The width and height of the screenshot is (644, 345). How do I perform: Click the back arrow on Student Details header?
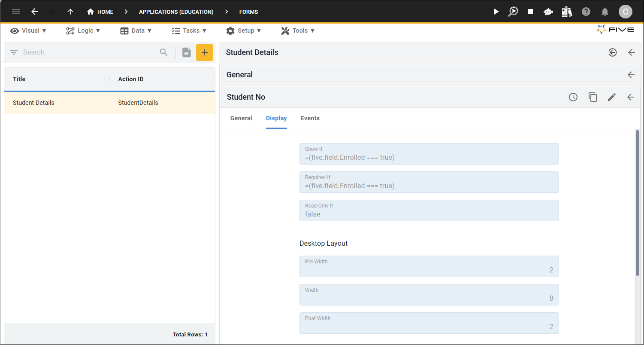[x=632, y=52]
